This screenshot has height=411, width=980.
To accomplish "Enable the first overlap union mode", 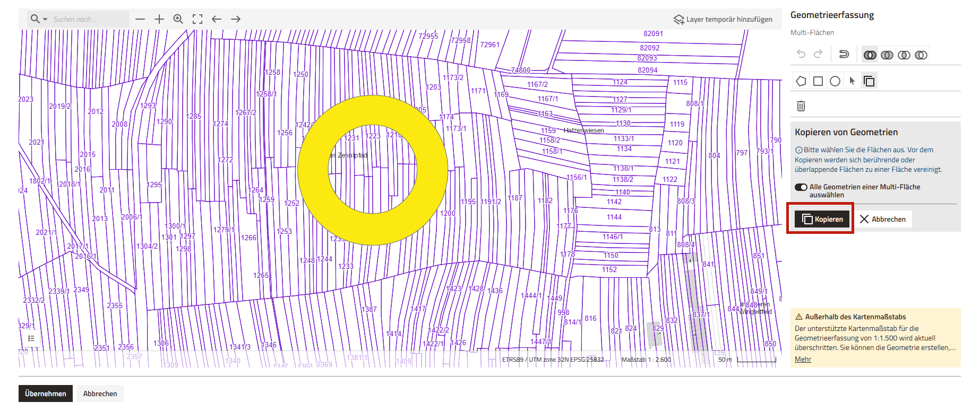I will coord(870,55).
